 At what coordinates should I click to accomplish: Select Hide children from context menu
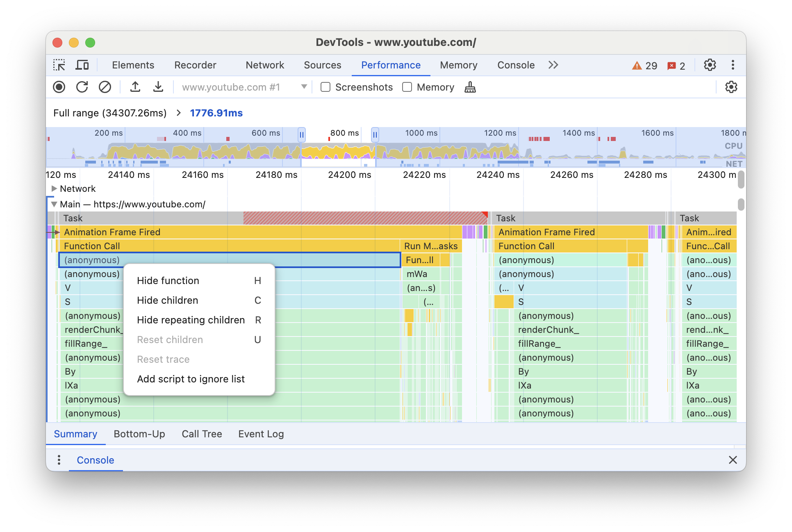coord(167,300)
